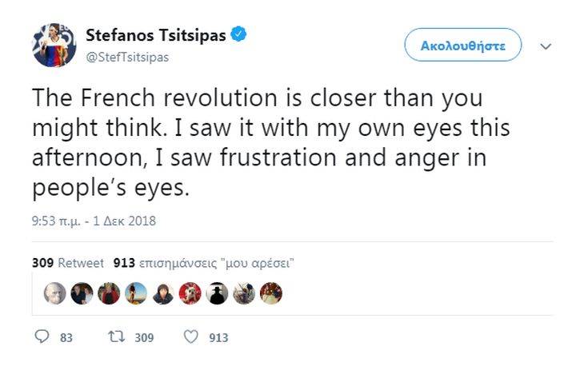The width and height of the screenshot is (588, 366).
Task: Click the @StefTsitsipas handle
Action: point(126,58)
